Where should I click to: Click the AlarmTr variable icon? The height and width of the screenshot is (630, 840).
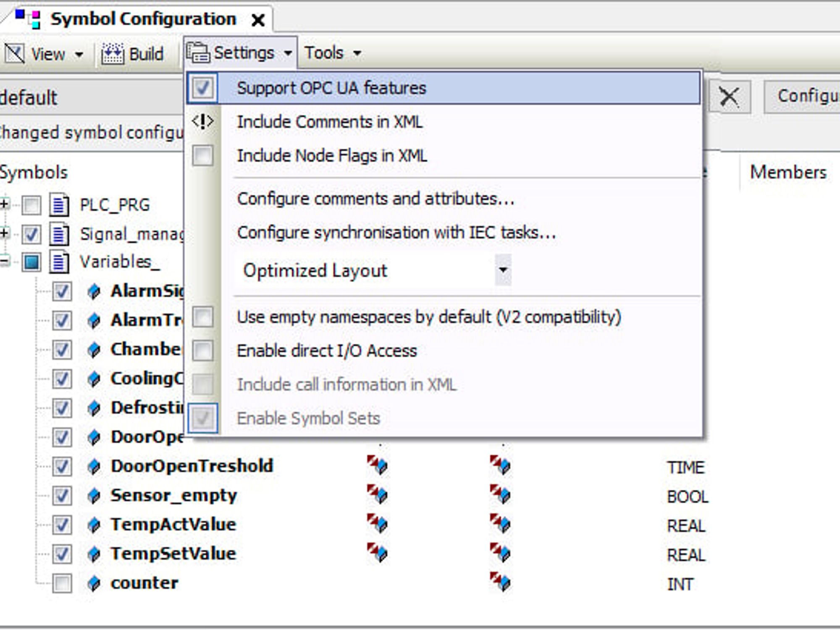coord(94,320)
